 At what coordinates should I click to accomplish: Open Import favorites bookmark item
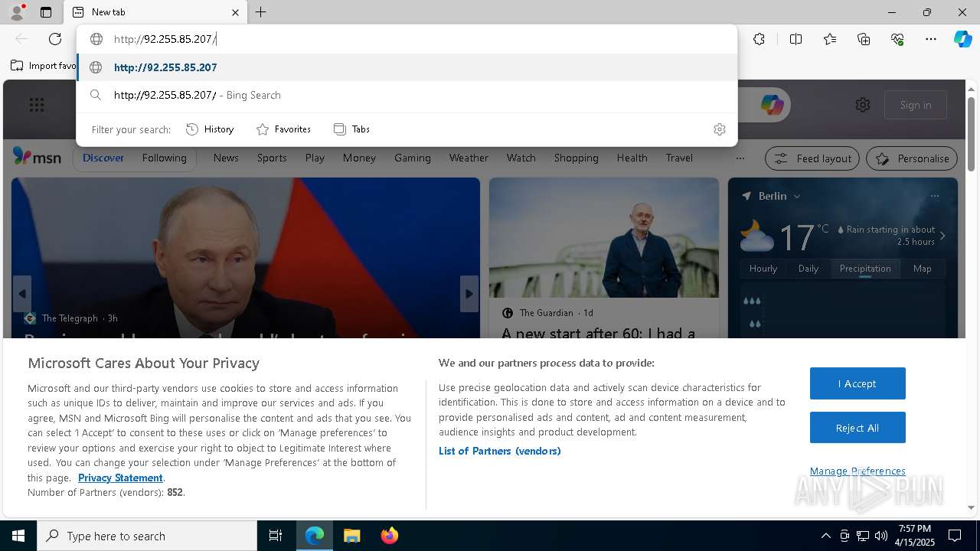[44, 66]
